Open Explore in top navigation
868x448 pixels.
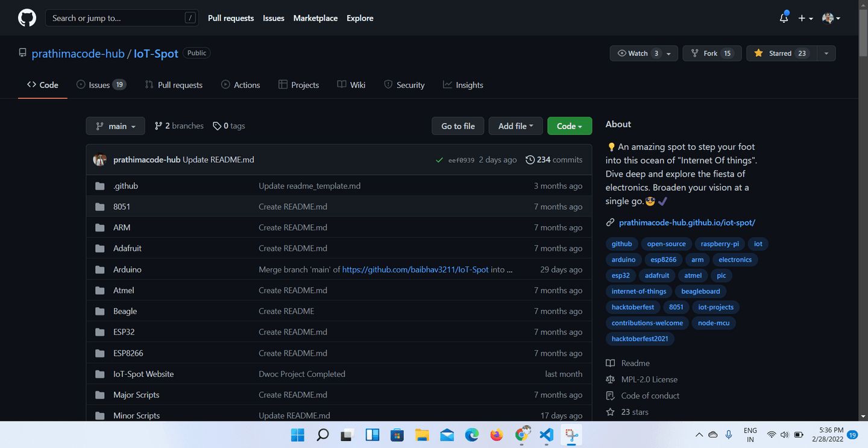360,18
